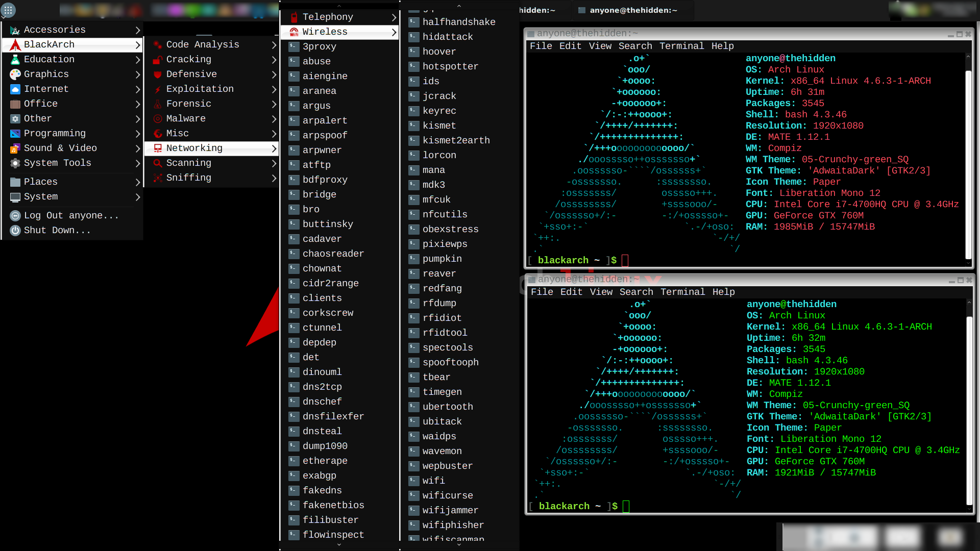Click the Accessories category icon
This screenshot has width=980, height=551.
[x=15, y=30]
